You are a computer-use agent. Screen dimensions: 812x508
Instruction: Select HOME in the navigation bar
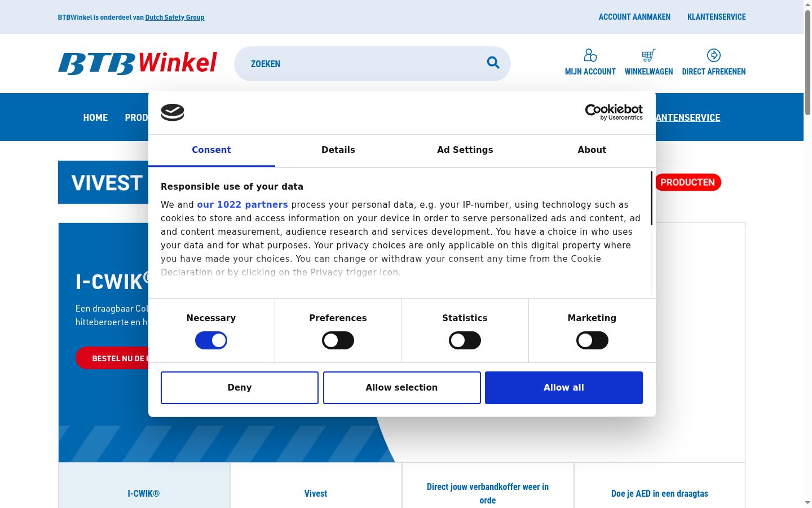click(95, 117)
